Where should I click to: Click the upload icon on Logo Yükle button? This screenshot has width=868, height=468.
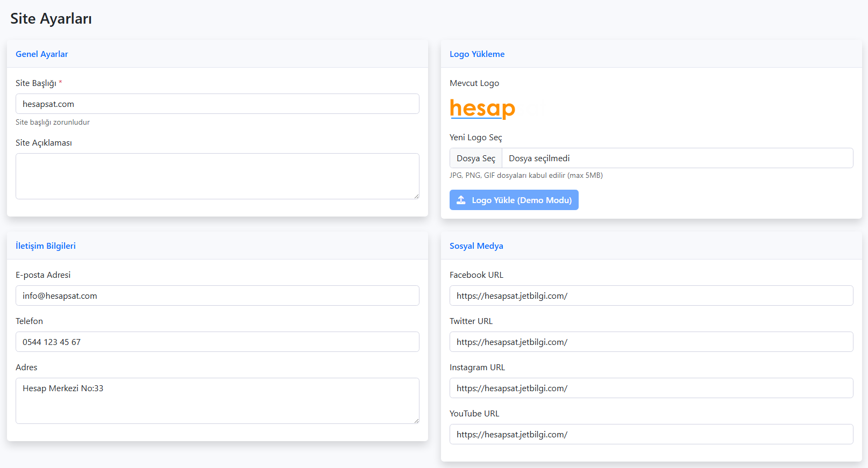coord(461,200)
